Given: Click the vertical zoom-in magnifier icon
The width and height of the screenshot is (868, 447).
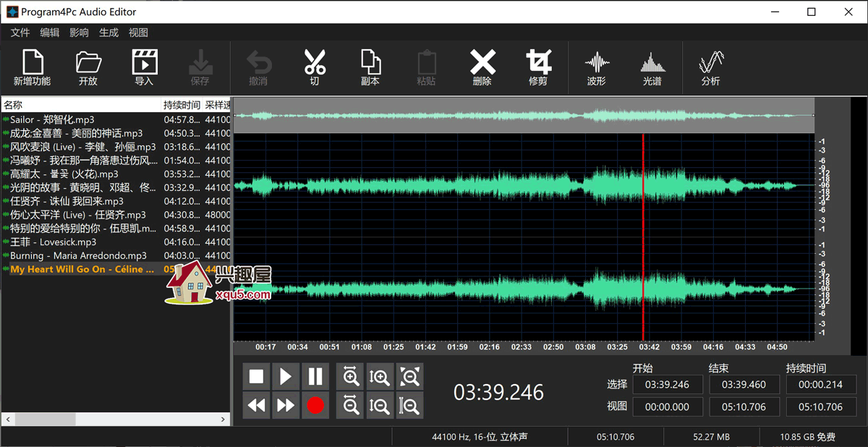Looking at the screenshot, I should click(x=380, y=376).
